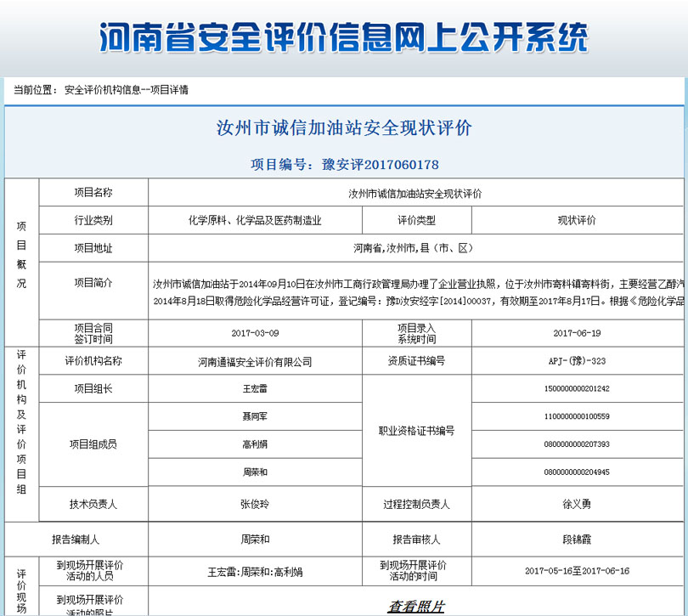
Task: Click the 报告审核人 label cell
Action: [417, 540]
